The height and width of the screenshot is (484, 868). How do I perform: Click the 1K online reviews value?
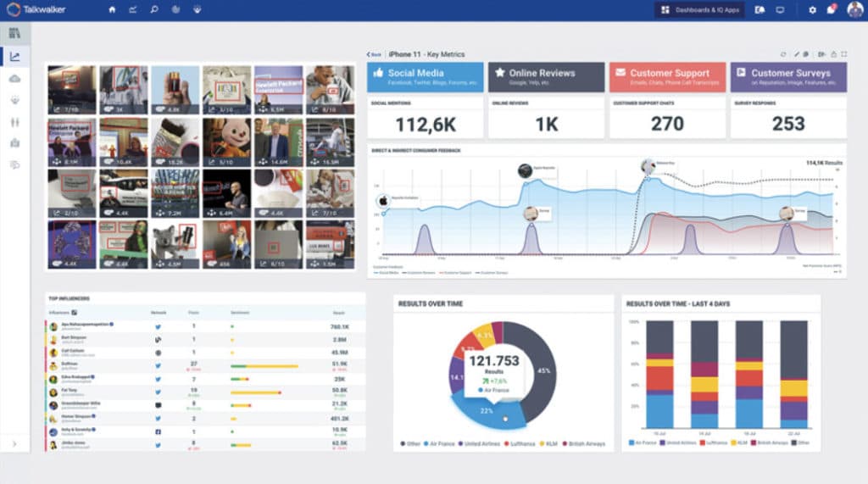pos(547,125)
